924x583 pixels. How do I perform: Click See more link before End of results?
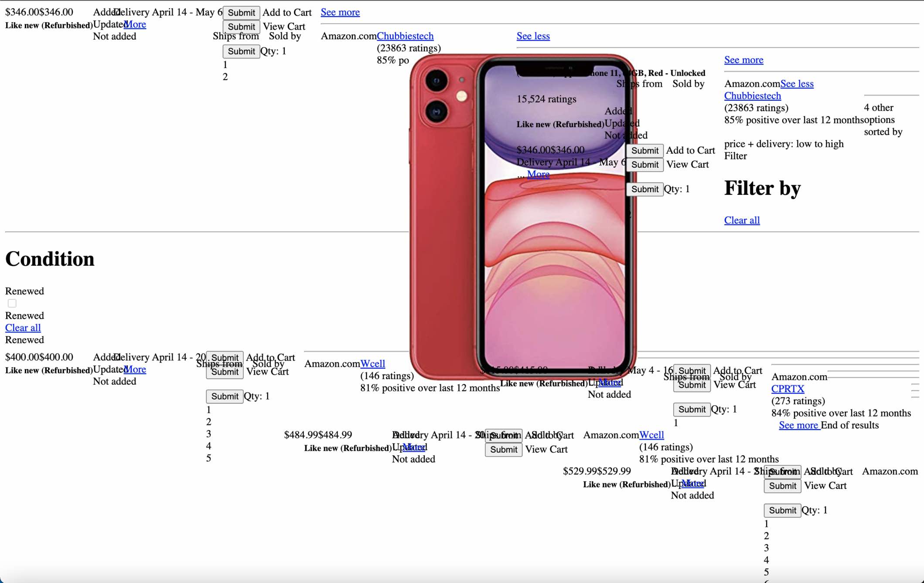pos(798,425)
